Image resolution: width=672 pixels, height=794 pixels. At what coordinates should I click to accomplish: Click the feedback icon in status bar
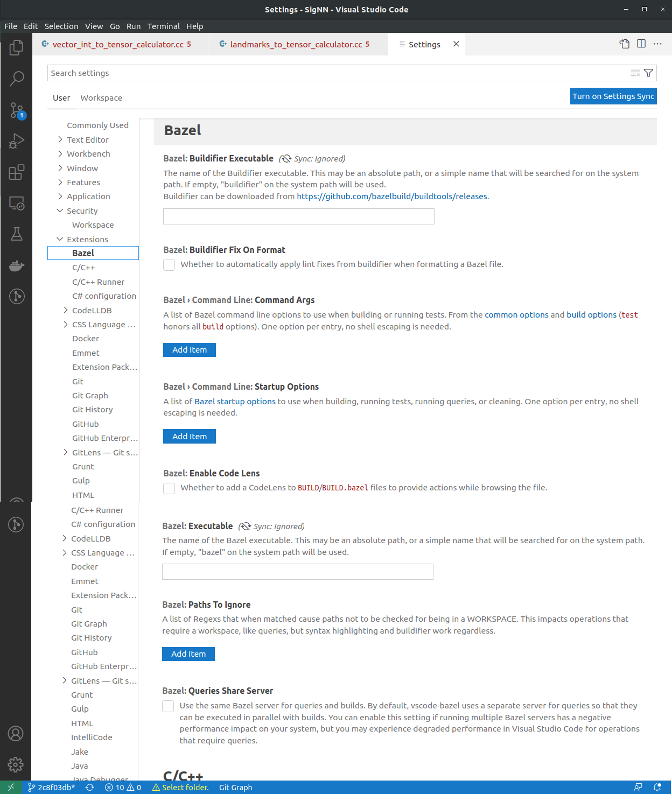point(638,788)
